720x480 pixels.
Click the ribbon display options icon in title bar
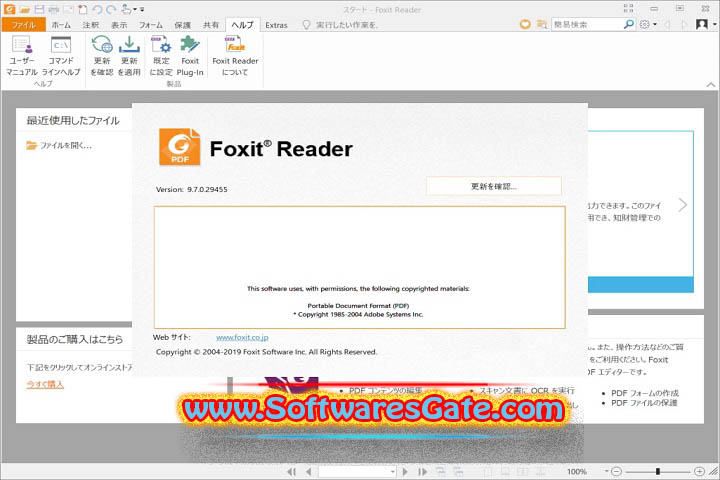pyautogui.click(x=629, y=9)
